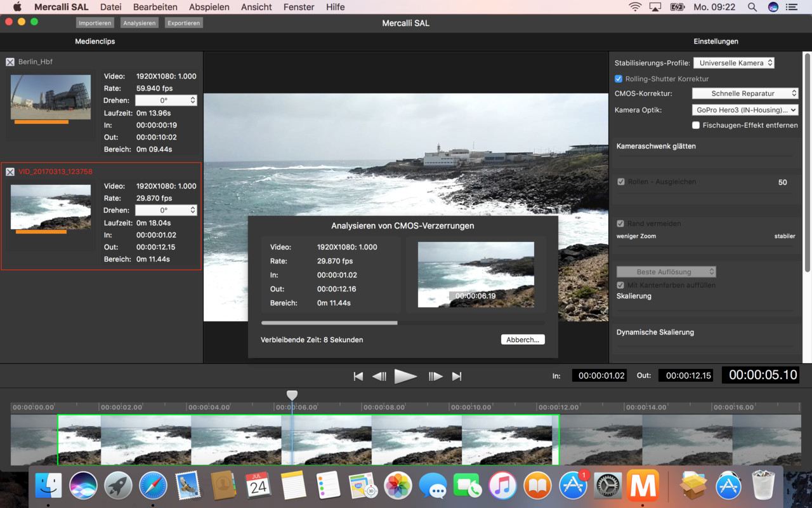Click the analysis progress bar
The image size is (812, 508).
tap(402, 323)
